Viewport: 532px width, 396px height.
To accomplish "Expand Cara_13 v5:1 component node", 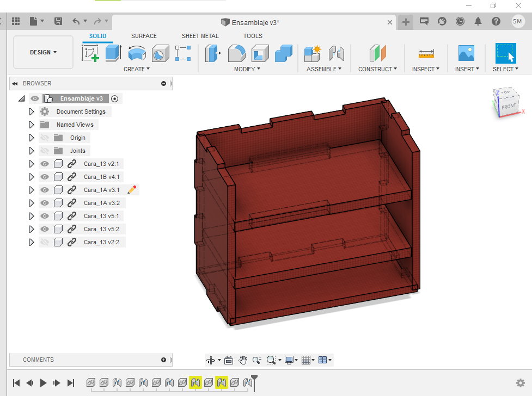I will [31, 216].
